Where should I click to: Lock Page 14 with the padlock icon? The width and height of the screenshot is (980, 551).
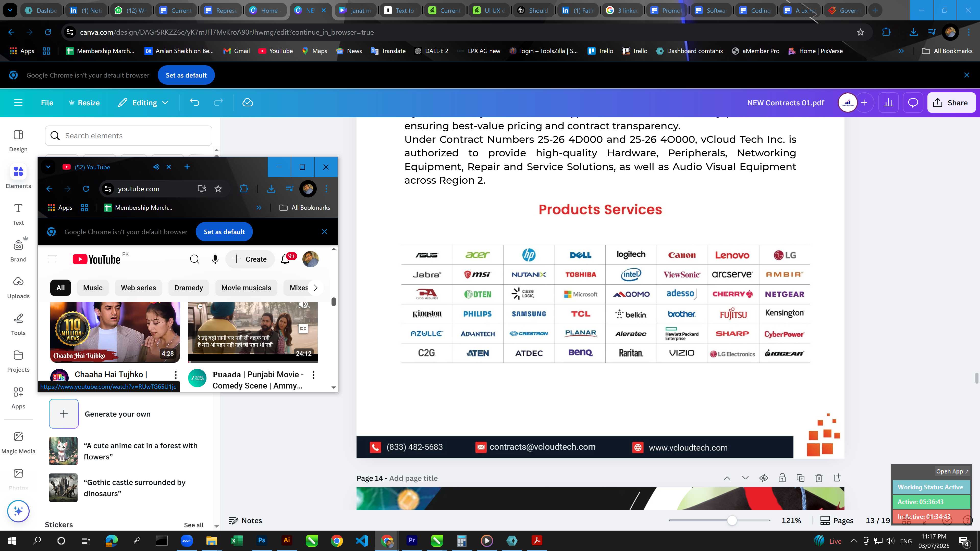[782, 478]
